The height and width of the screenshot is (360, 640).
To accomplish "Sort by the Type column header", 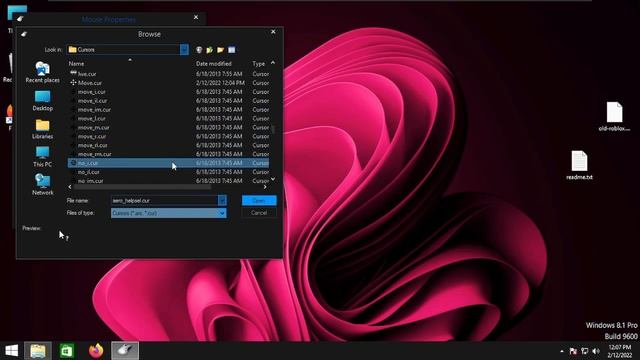I will (258, 64).
